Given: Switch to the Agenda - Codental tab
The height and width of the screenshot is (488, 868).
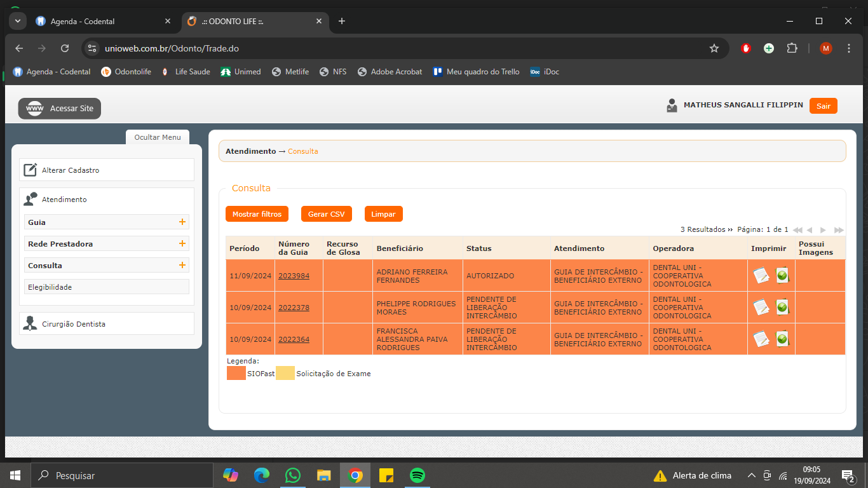Looking at the screenshot, I should [83, 21].
